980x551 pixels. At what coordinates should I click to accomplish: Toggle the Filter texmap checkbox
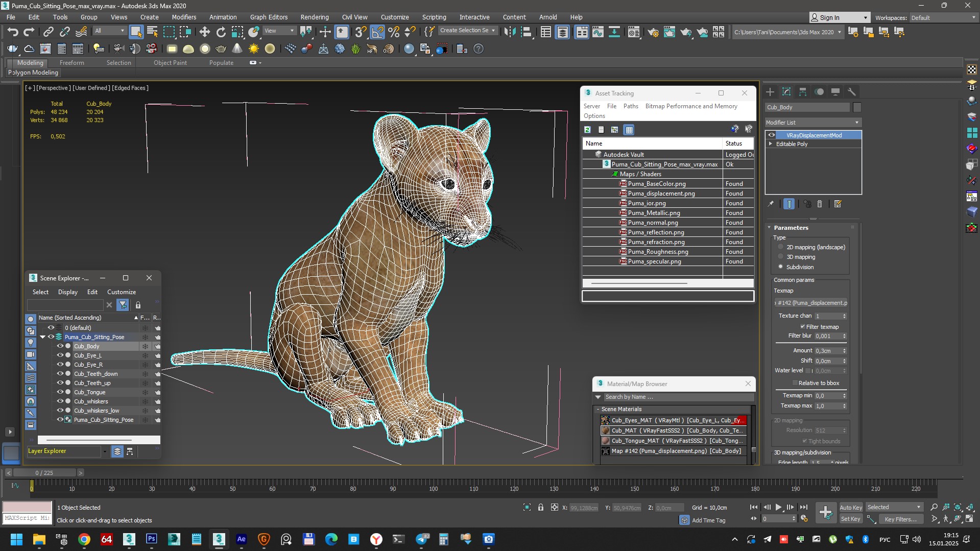click(802, 327)
